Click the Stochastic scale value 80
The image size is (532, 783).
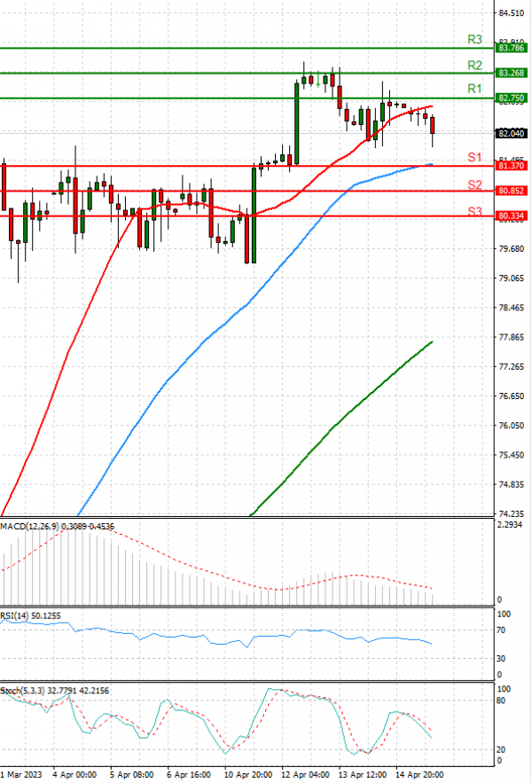coord(501,701)
